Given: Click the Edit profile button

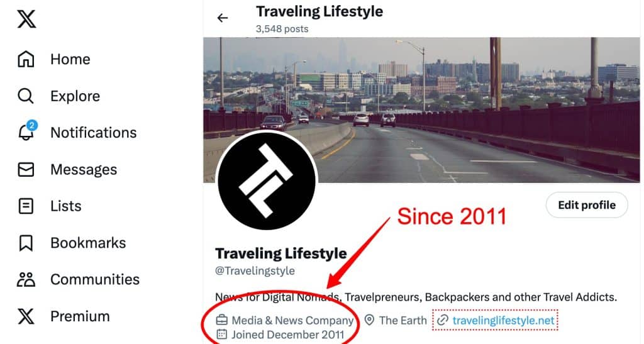Looking at the screenshot, I should pyautogui.click(x=586, y=205).
